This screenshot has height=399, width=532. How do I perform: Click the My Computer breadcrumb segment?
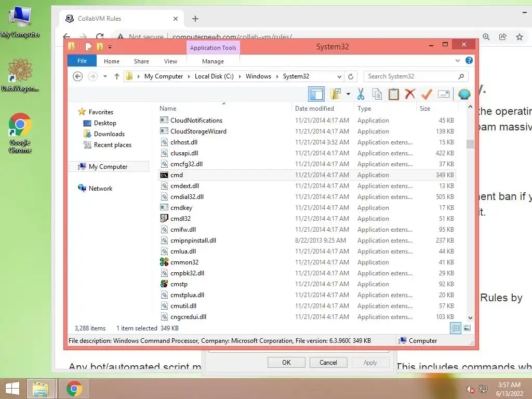click(164, 76)
